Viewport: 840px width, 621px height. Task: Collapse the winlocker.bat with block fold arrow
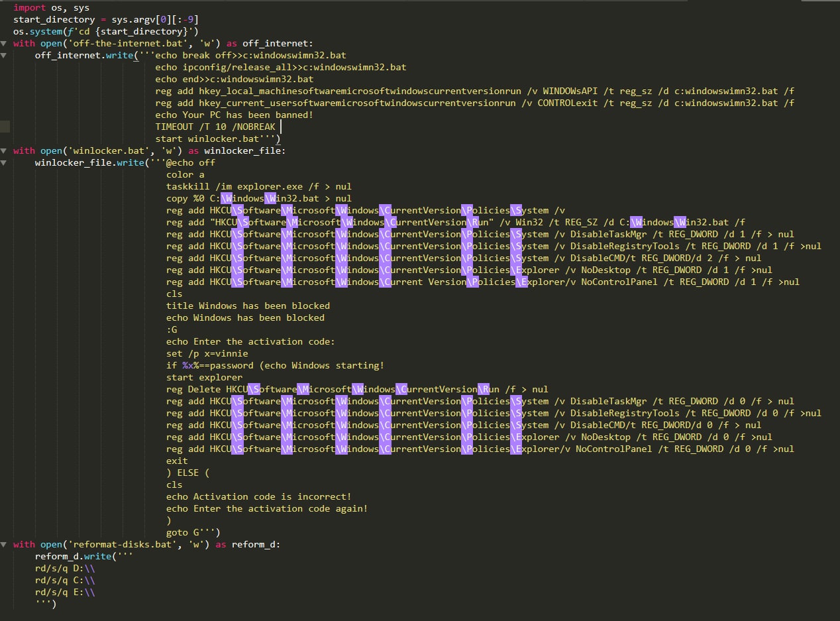(x=5, y=151)
